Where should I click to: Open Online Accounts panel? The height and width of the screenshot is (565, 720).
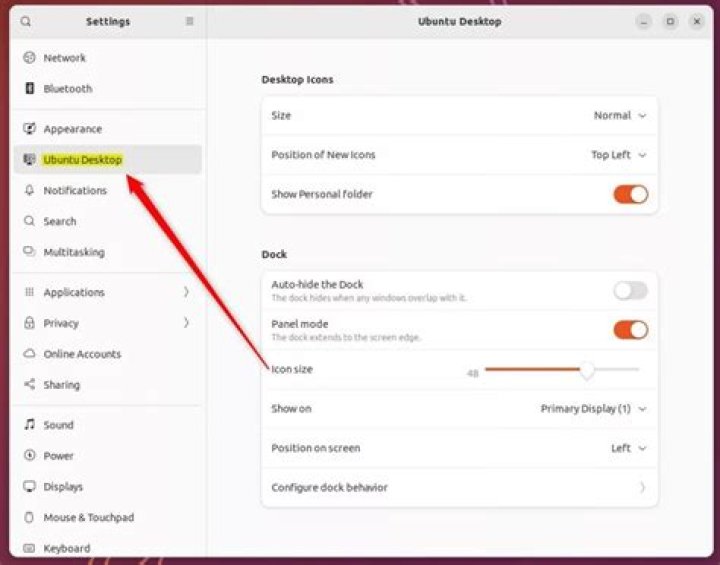(x=107, y=354)
